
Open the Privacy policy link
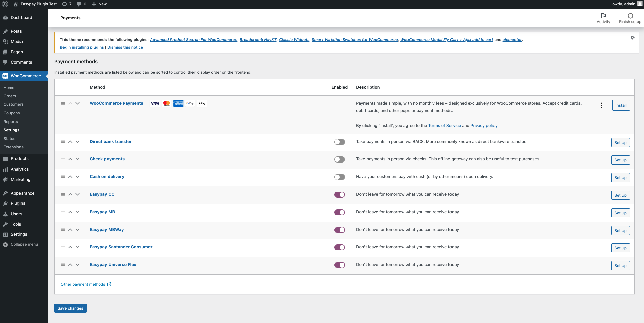[x=484, y=126]
